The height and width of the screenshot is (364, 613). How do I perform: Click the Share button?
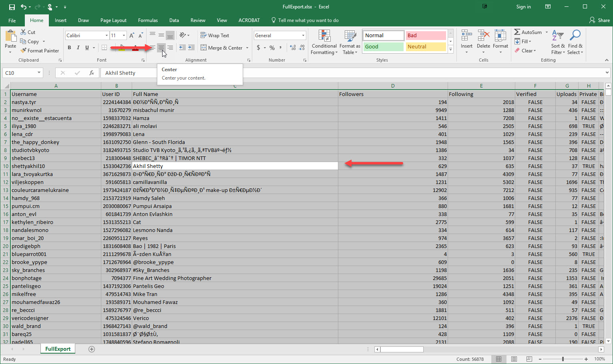point(599,20)
